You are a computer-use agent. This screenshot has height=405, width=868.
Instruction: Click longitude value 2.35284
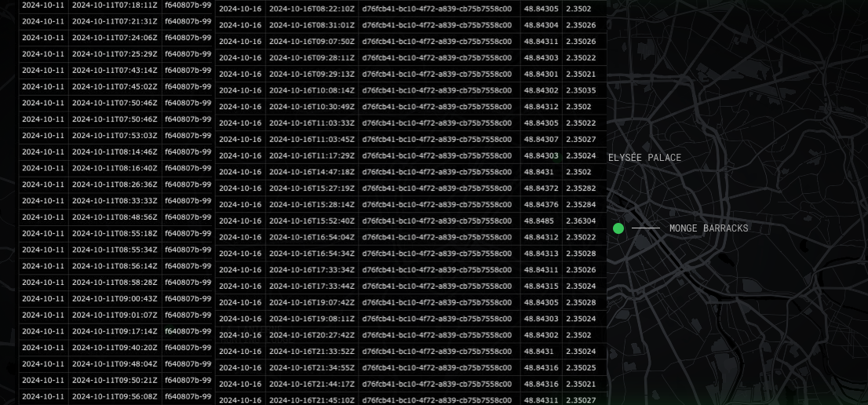tap(581, 205)
